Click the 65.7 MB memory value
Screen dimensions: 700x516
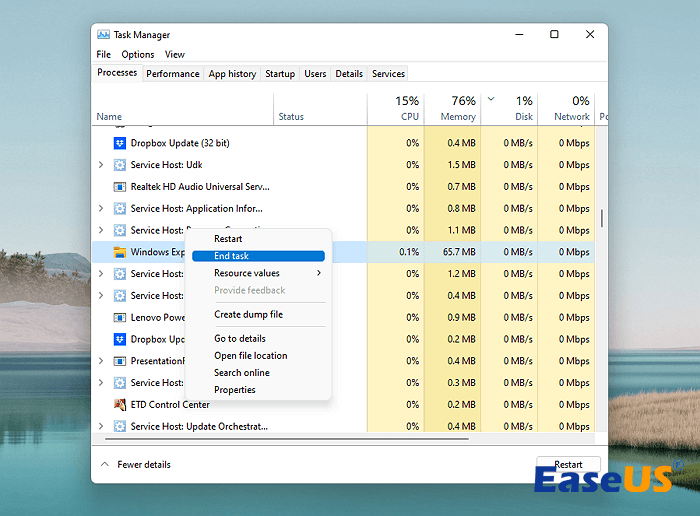tap(459, 252)
